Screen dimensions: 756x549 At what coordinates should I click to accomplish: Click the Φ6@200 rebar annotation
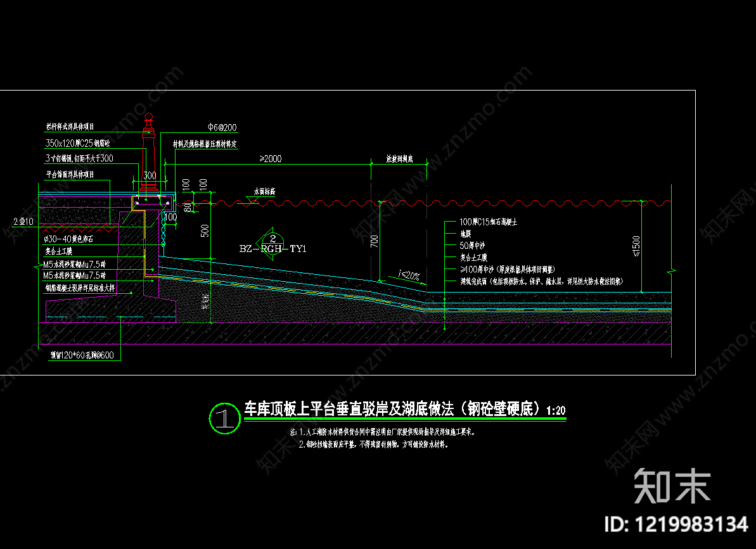coord(222,128)
